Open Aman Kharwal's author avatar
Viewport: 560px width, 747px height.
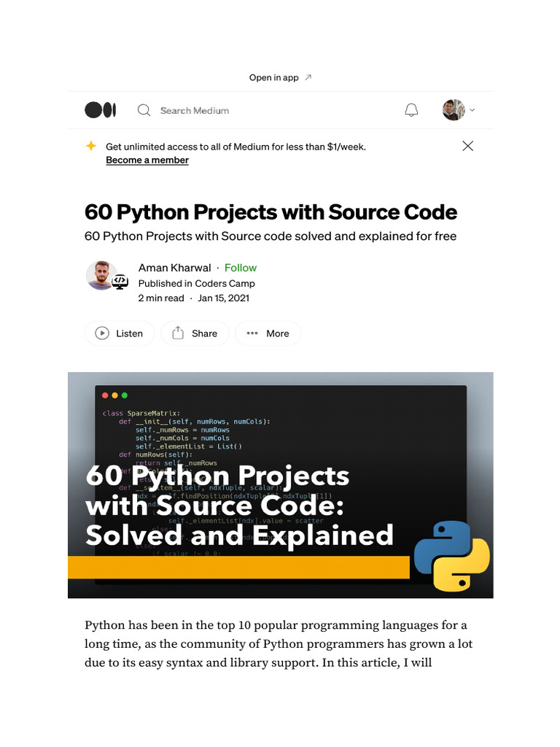pyautogui.click(x=101, y=275)
